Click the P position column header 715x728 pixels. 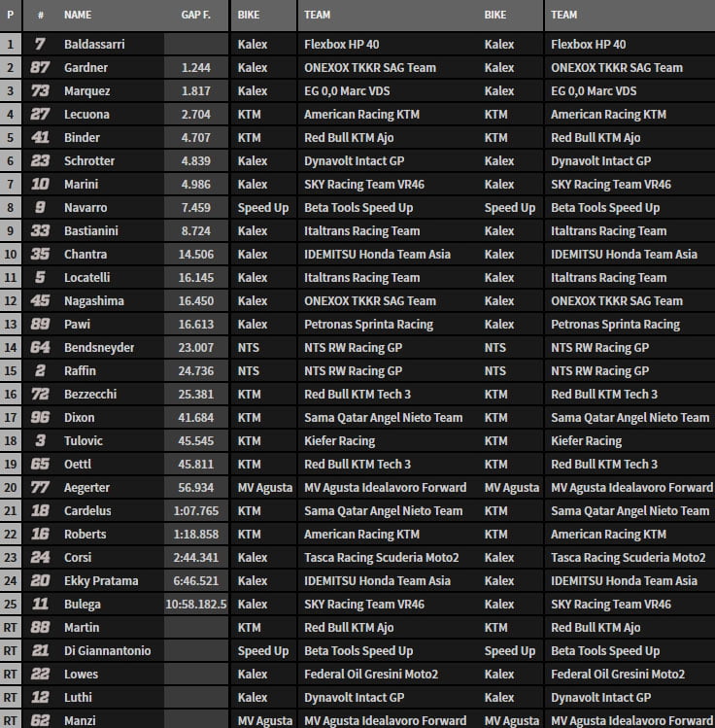10,16
